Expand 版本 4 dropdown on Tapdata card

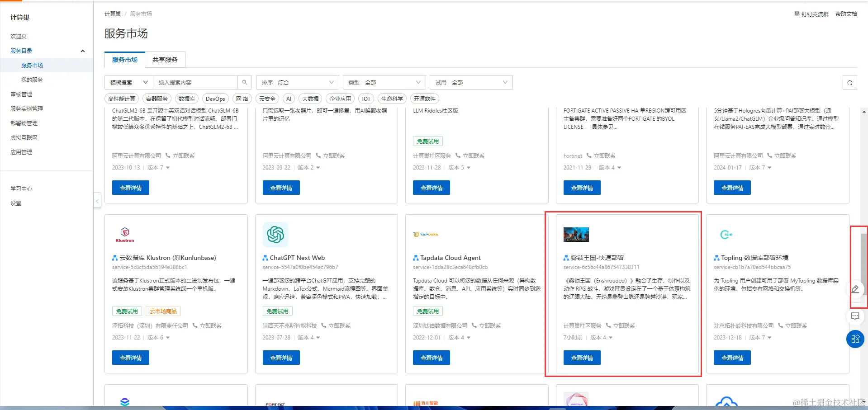(460, 338)
